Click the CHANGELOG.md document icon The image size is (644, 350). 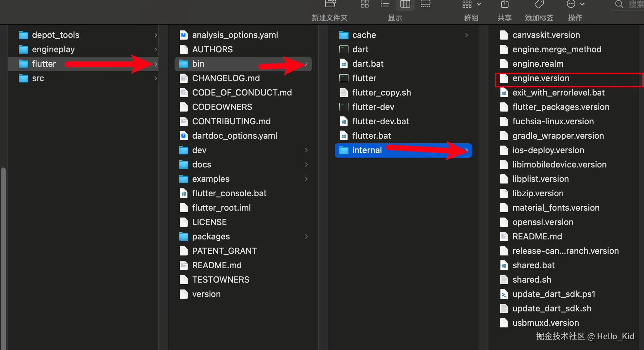click(x=184, y=78)
